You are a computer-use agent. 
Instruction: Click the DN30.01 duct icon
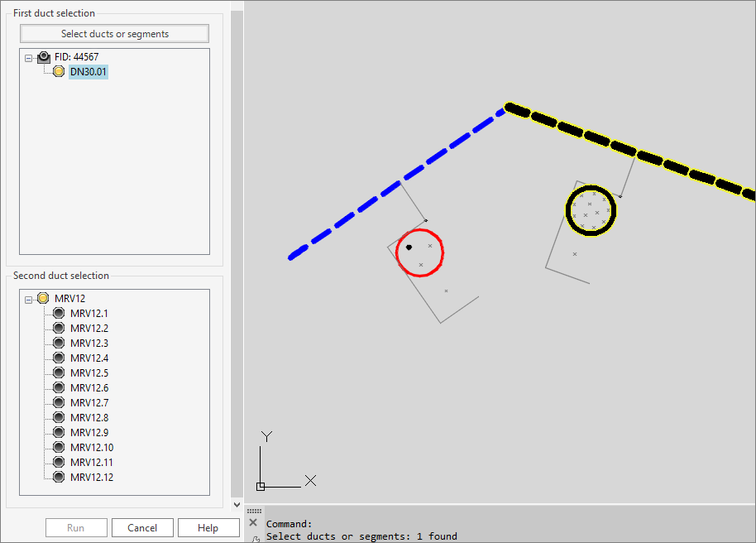tap(59, 72)
